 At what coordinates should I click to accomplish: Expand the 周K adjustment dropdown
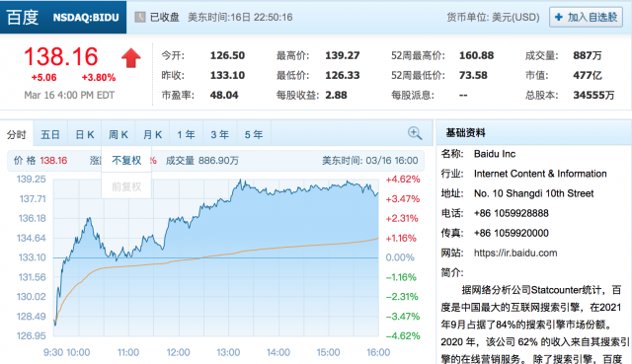click(x=118, y=134)
